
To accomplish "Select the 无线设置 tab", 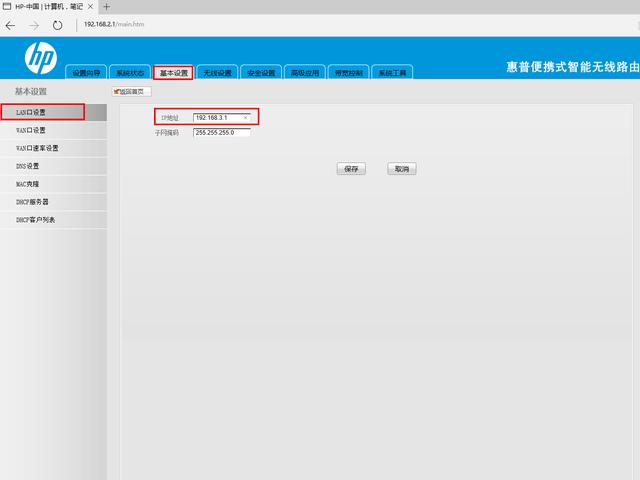I will click(x=217, y=73).
